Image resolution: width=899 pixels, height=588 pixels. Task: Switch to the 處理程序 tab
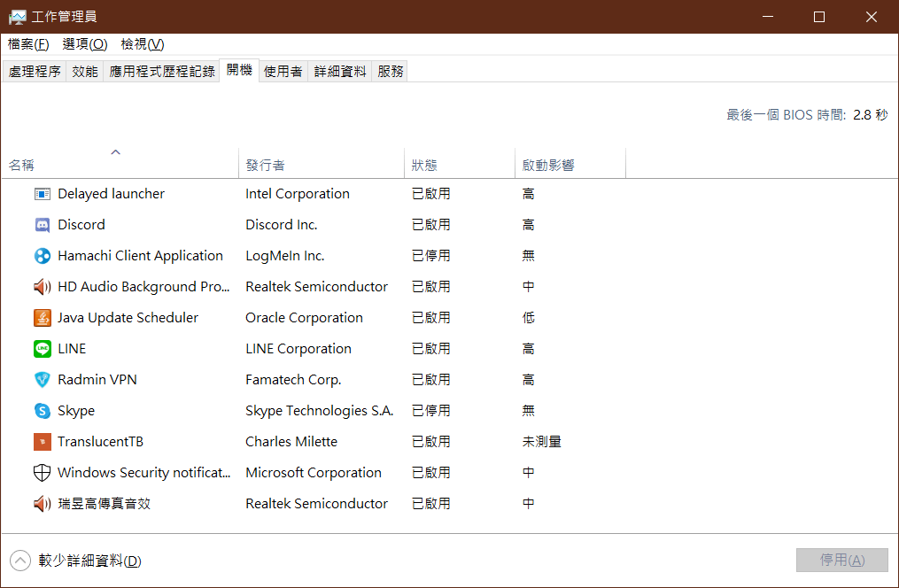(35, 71)
